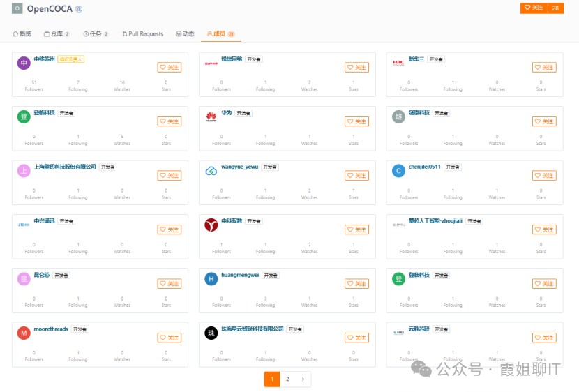Viewport: 579px width, 392px height.
Task: Open the chenjilei0511 profile link
Action: point(425,167)
